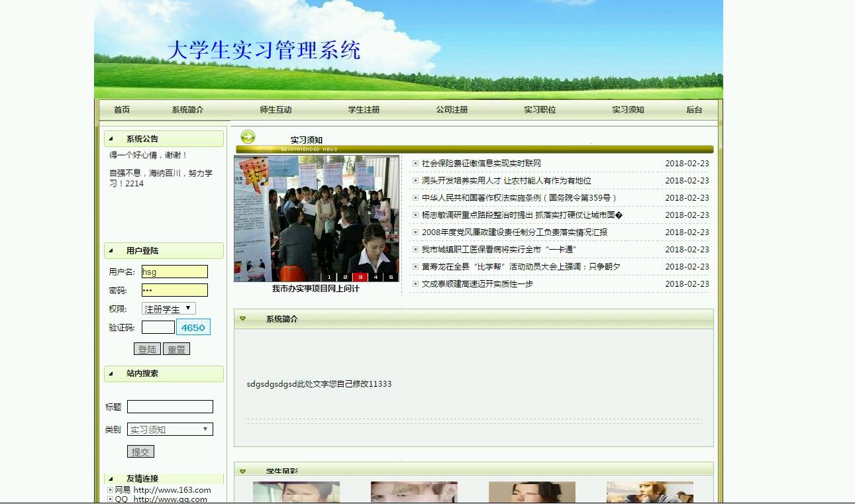Open 学生注册 in navigation bar

[x=364, y=110]
